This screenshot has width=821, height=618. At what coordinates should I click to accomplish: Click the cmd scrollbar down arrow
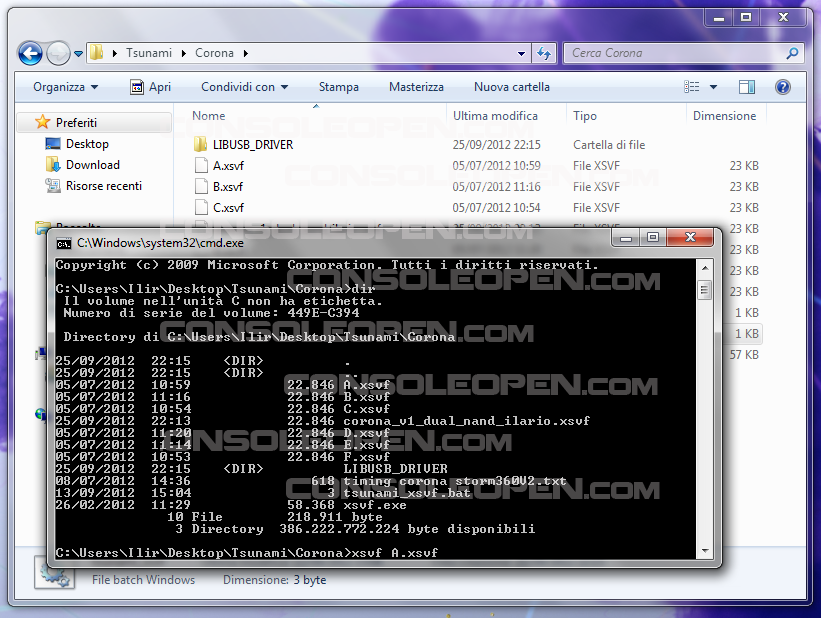click(x=705, y=550)
